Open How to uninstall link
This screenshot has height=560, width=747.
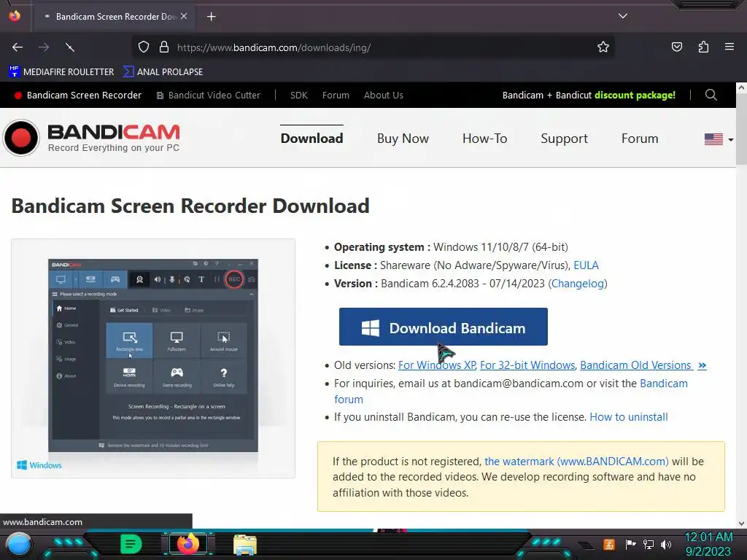(x=628, y=417)
